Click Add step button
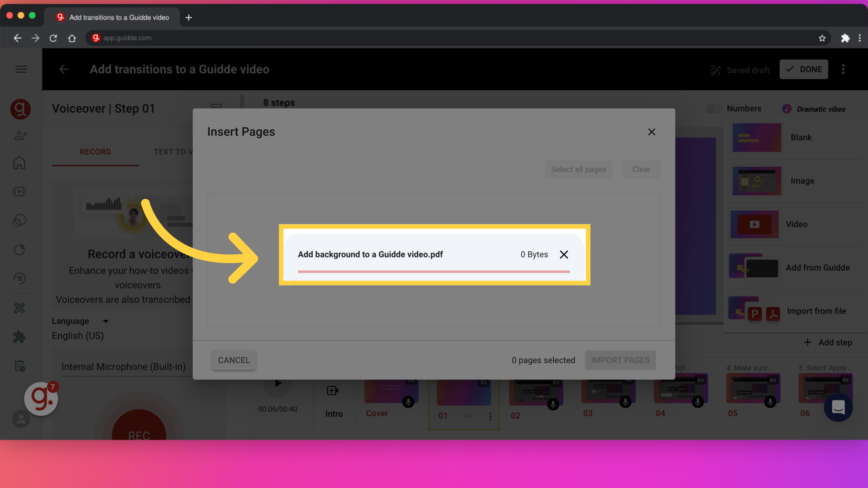Viewport: 868px width, 488px height. (829, 343)
